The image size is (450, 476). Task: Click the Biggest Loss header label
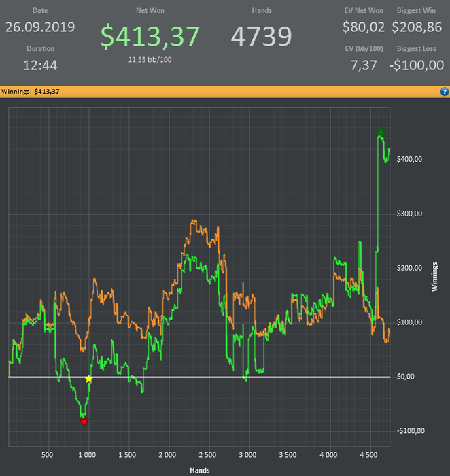tap(416, 48)
